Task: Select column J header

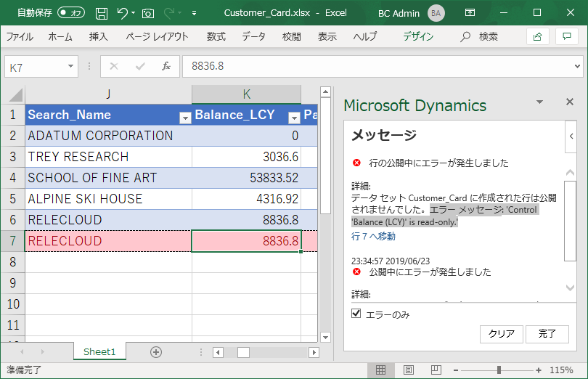Action: (108, 94)
